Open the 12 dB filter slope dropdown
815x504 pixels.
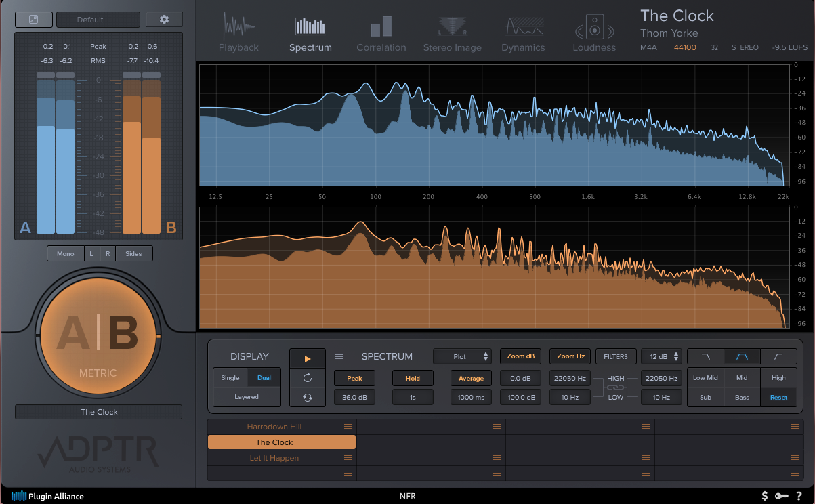[661, 356]
